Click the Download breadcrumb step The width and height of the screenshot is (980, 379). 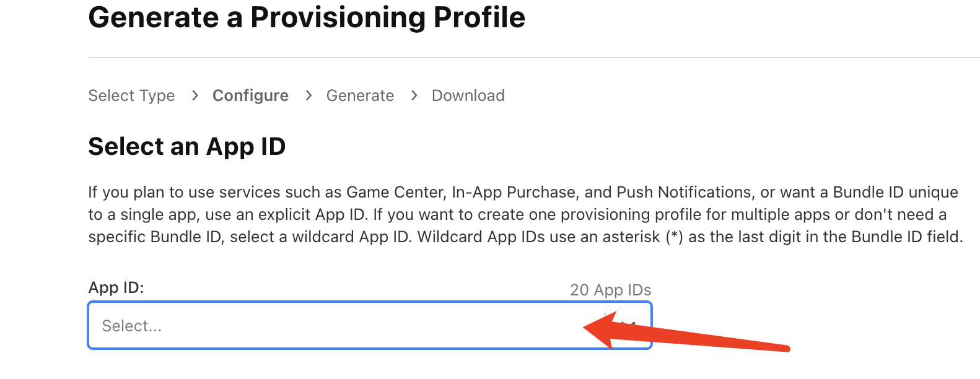468,96
